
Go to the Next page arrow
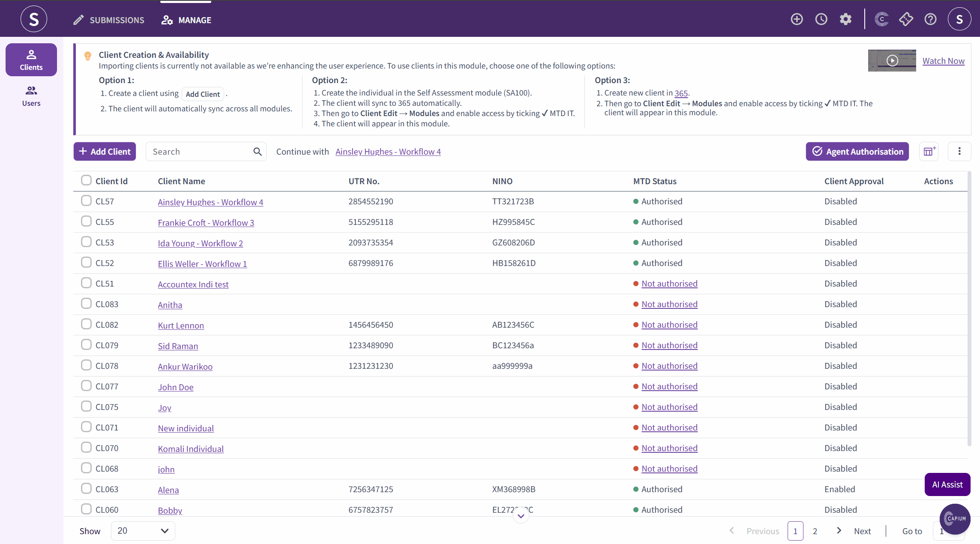coord(839,531)
